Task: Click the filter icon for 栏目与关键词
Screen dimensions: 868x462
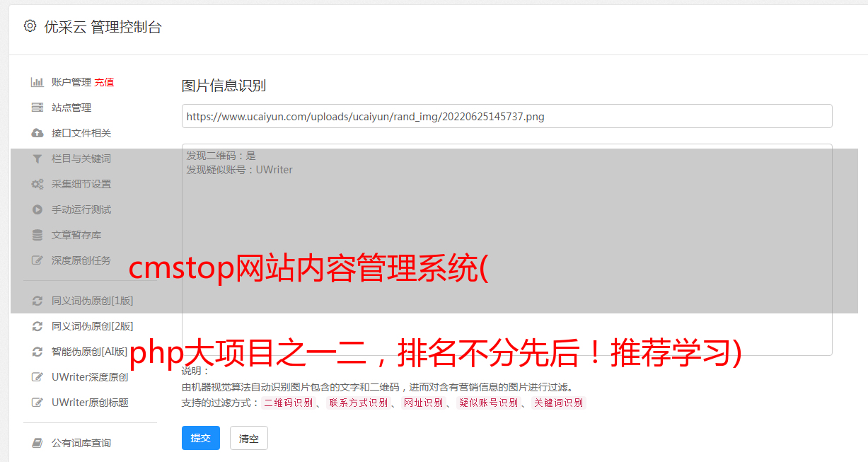Action: click(x=37, y=158)
